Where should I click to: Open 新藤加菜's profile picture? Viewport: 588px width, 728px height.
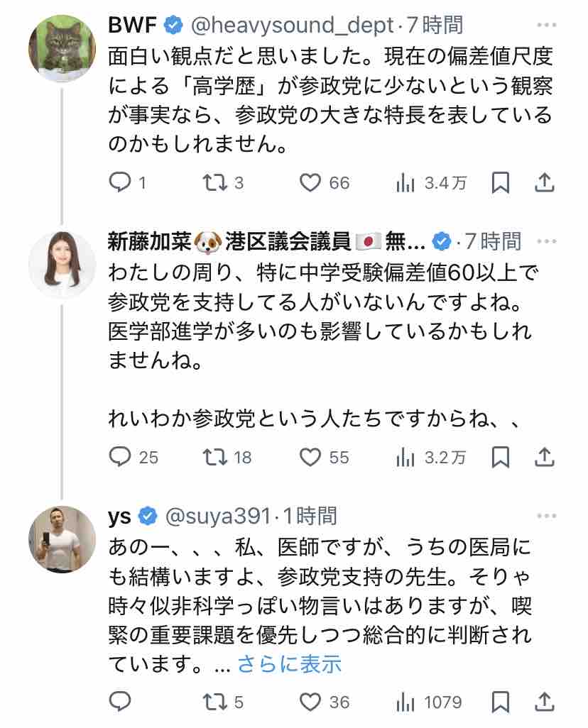[x=62, y=264]
